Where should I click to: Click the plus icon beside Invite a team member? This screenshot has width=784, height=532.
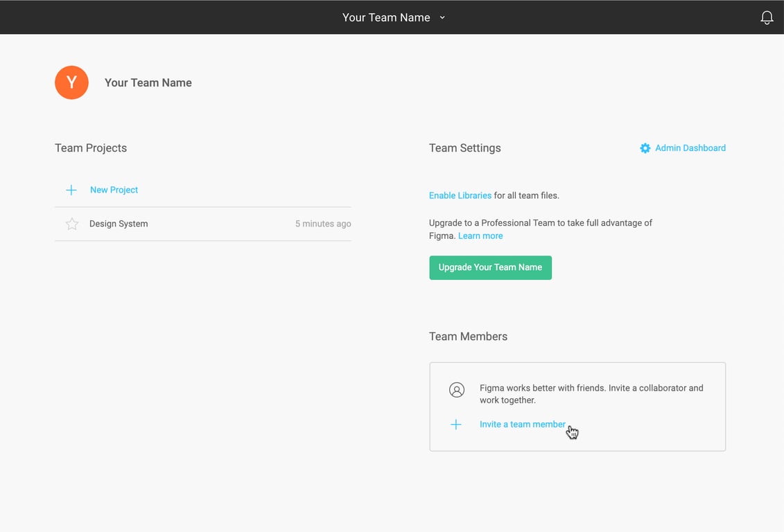click(x=456, y=425)
